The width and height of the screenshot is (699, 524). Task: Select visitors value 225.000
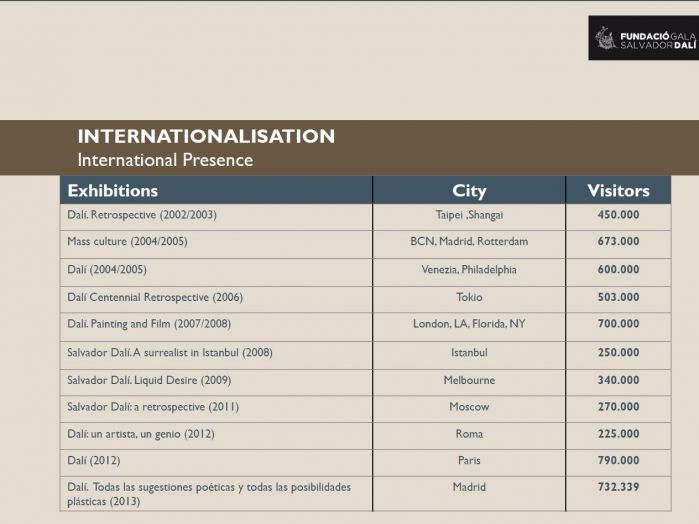[618, 433]
